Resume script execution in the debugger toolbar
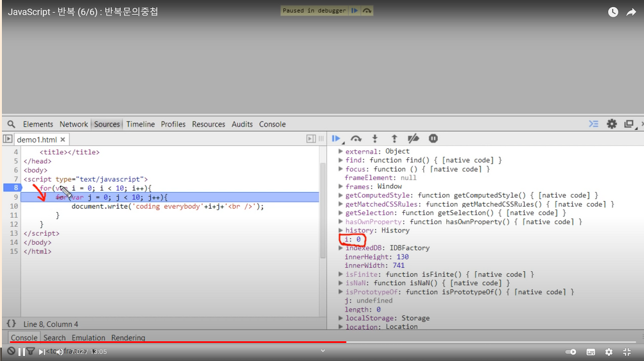Image resolution: width=644 pixels, height=361 pixels. click(336, 139)
